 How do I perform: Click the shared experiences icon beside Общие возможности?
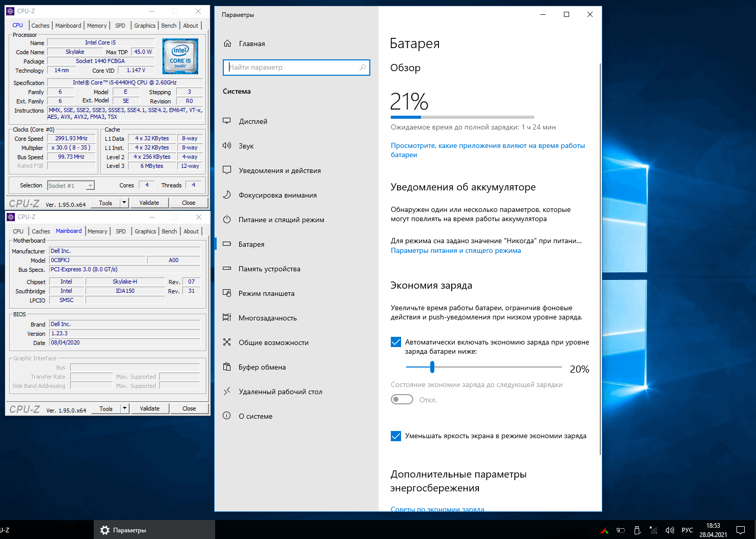pos(227,342)
